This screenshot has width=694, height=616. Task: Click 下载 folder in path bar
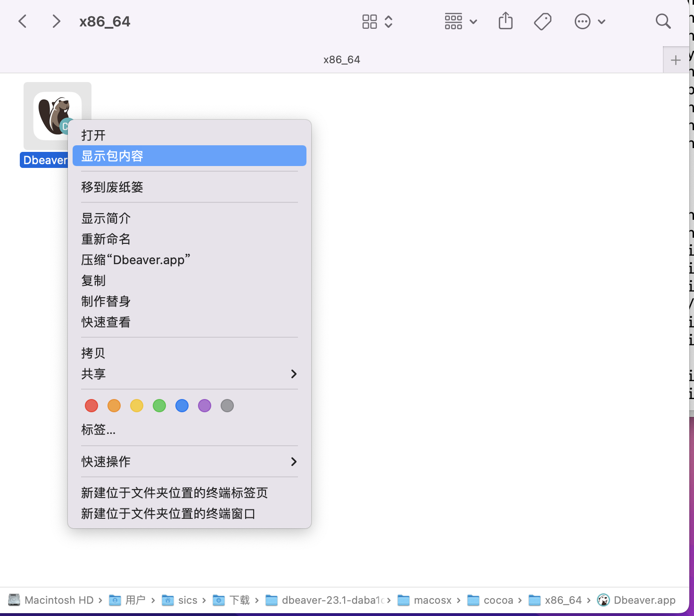[x=231, y=600]
